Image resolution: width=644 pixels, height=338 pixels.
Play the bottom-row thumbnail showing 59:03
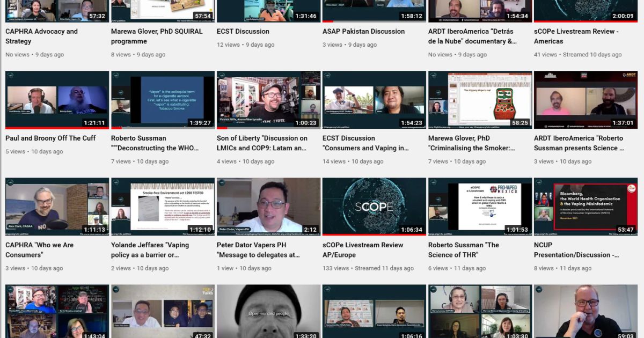[x=586, y=312]
